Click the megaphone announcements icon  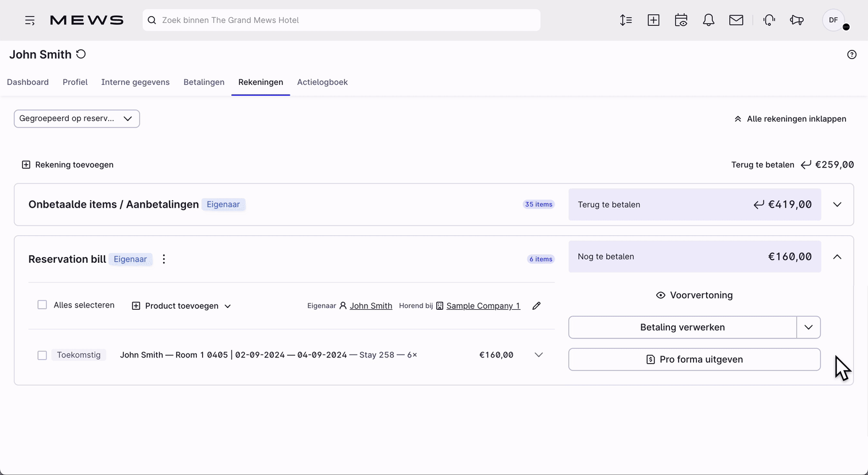click(797, 20)
